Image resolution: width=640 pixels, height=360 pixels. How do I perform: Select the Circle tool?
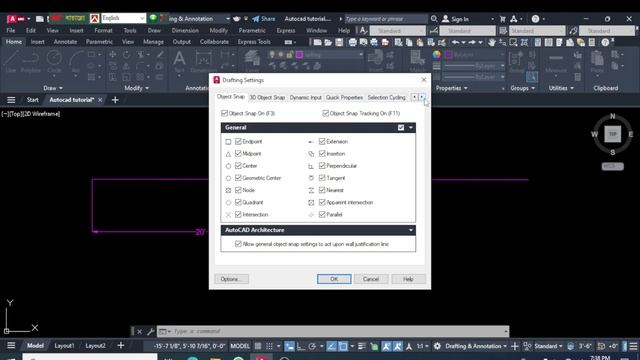coord(54,61)
